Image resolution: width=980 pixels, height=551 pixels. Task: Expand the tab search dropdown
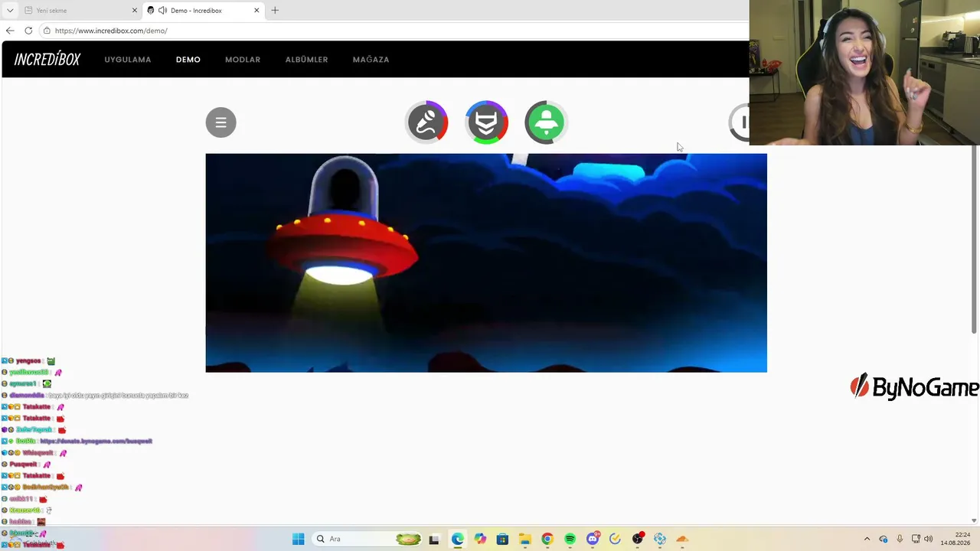coord(10,11)
